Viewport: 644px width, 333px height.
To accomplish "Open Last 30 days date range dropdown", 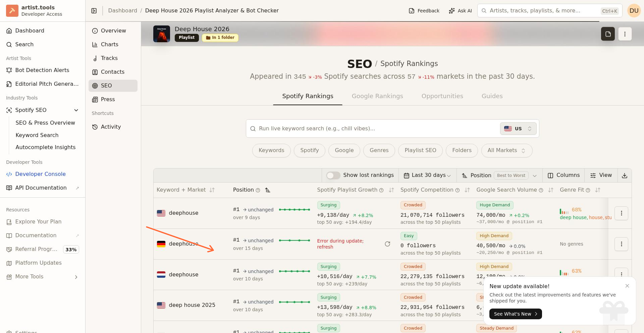I will (427, 175).
